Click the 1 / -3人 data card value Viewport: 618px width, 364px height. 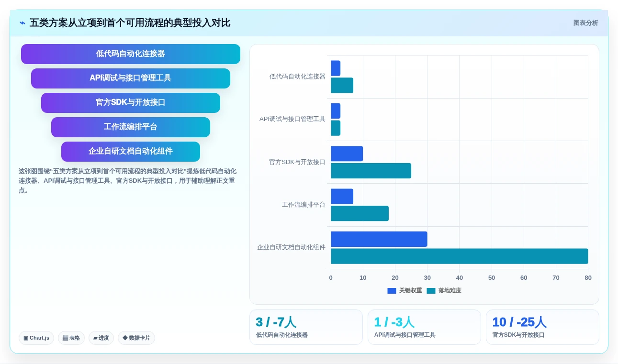(x=394, y=322)
